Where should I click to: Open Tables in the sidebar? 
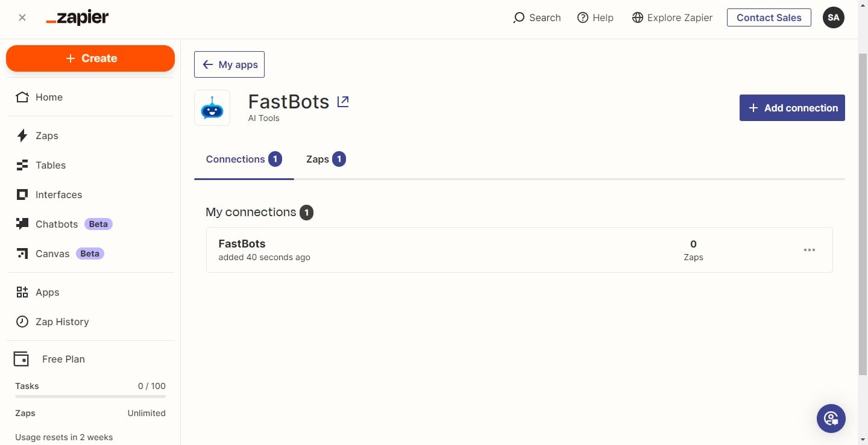(x=51, y=165)
